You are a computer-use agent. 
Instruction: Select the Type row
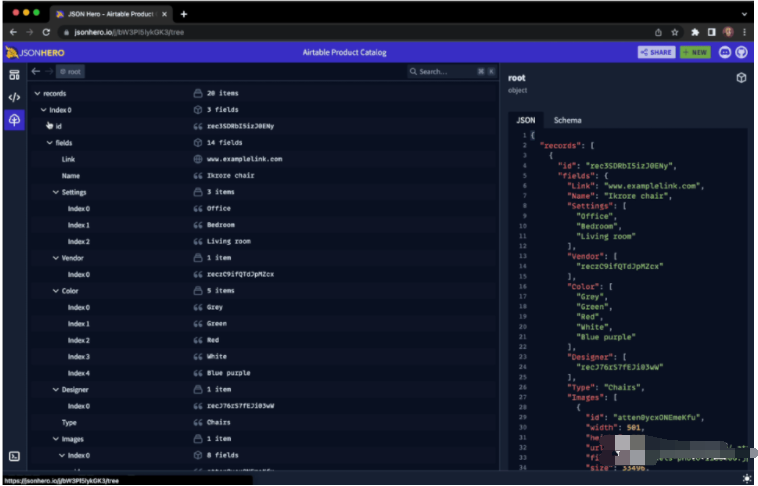pos(263,422)
